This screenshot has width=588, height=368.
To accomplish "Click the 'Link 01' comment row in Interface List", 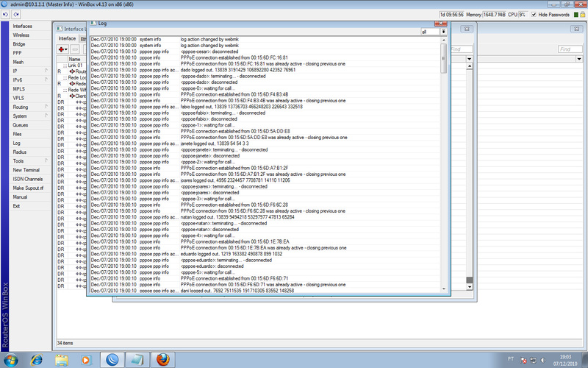I will pos(71,66).
